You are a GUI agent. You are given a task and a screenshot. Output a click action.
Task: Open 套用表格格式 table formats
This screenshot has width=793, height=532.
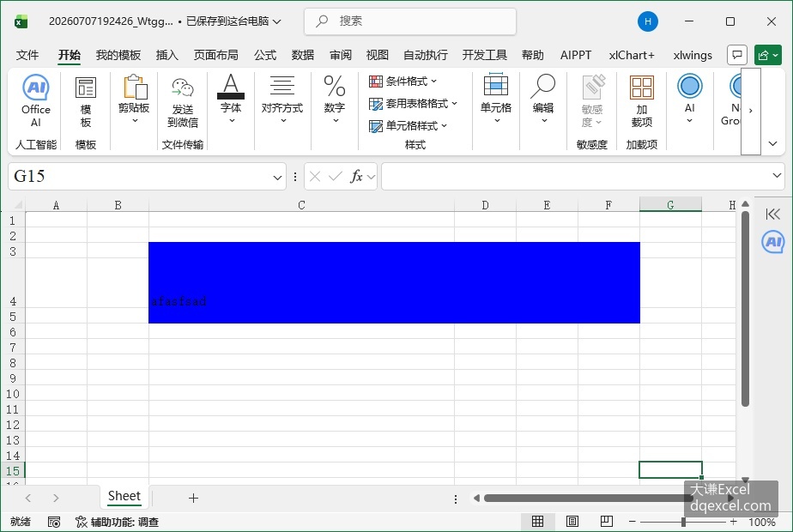pyautogui.click(x=413, y=104)
